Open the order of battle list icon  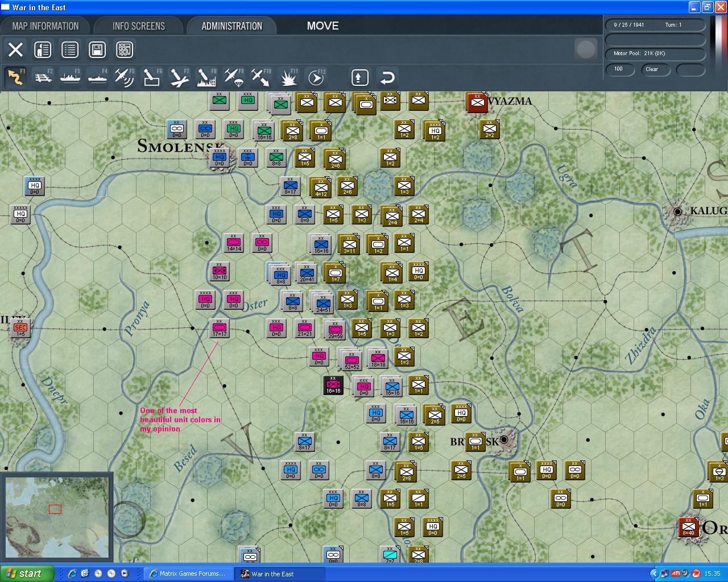click(70, 49)
